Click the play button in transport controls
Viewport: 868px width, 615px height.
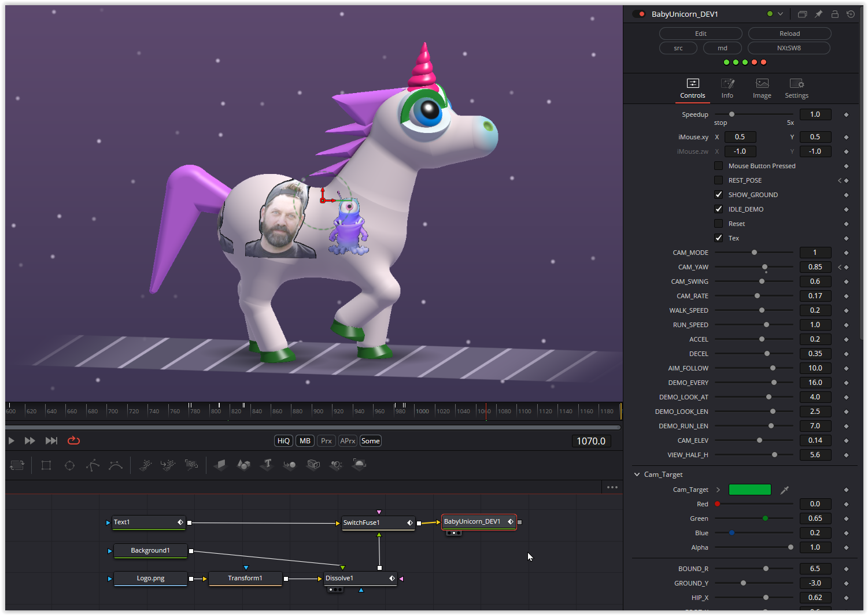coord(12,441)
